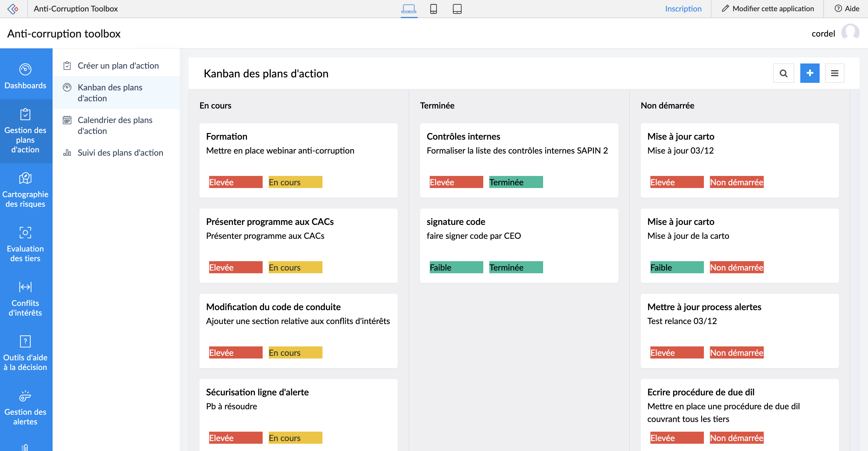Open Ecrire procédure de due dil card

point(739,415)
